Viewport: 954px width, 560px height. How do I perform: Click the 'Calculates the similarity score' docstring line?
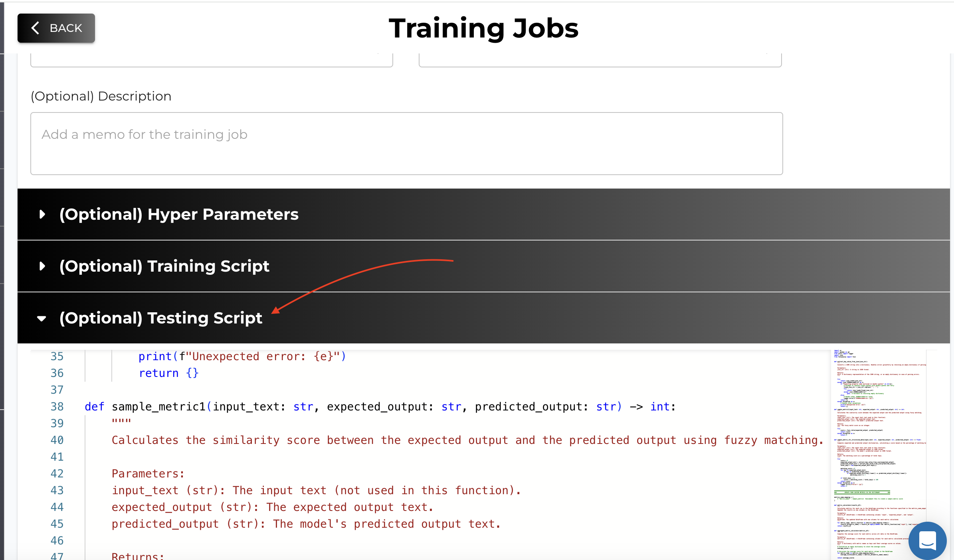click(467, 440)
